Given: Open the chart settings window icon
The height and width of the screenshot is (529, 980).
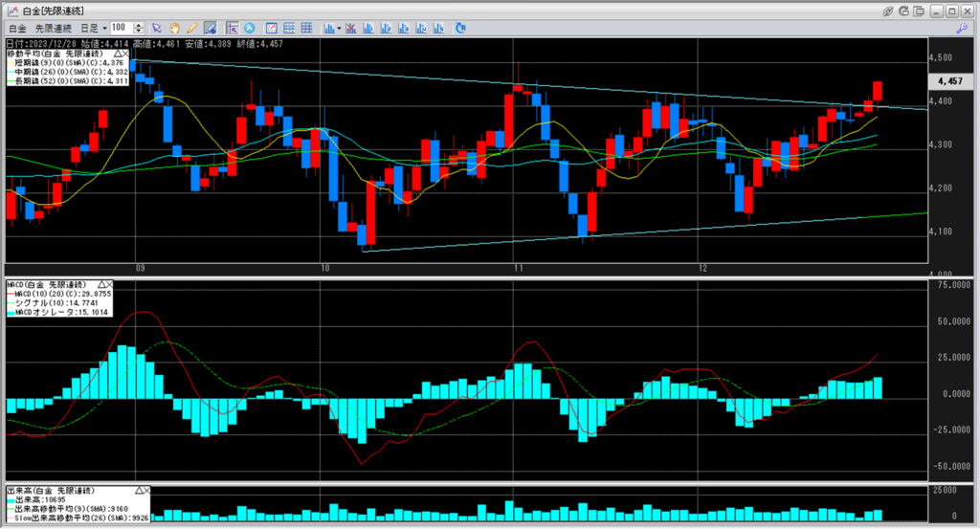Looking at the screenshot, I should click(271, 28).
